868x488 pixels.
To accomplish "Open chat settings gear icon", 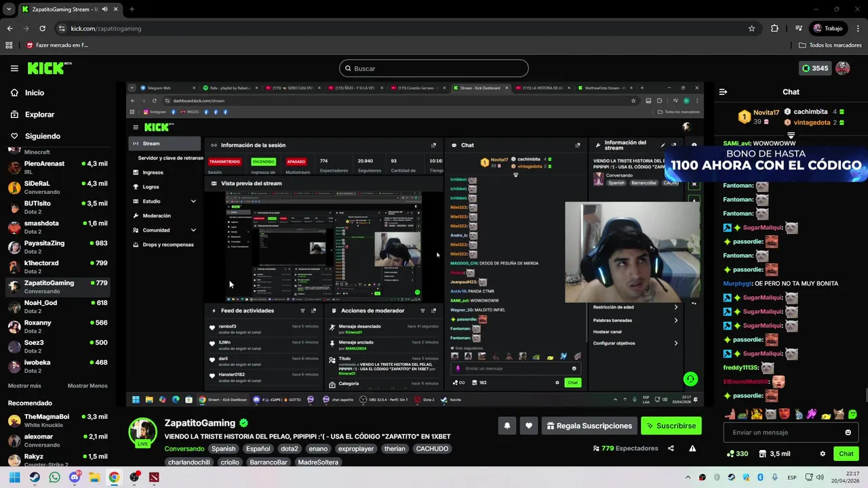I will [x=823, y=454].
